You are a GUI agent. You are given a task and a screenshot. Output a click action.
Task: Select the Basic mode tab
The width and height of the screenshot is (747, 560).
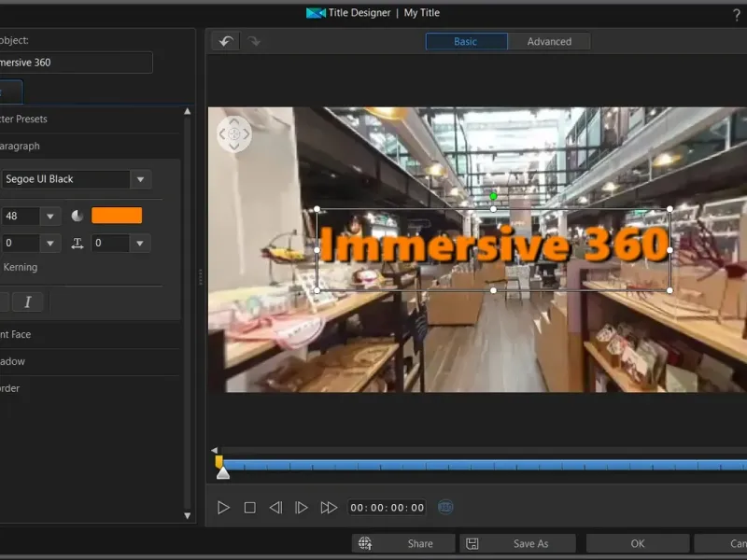pyautogui.click(x=466, y=41)
